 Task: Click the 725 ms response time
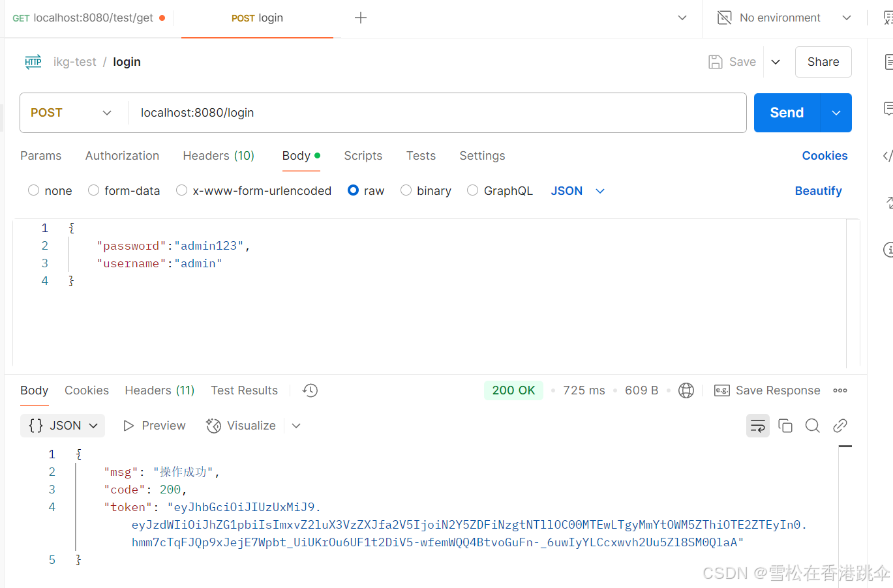pos(584,390)
